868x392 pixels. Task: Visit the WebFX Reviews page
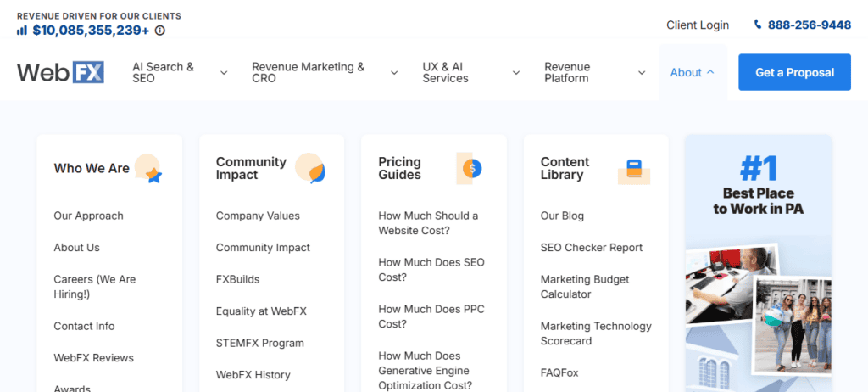[x=93, y=357]
